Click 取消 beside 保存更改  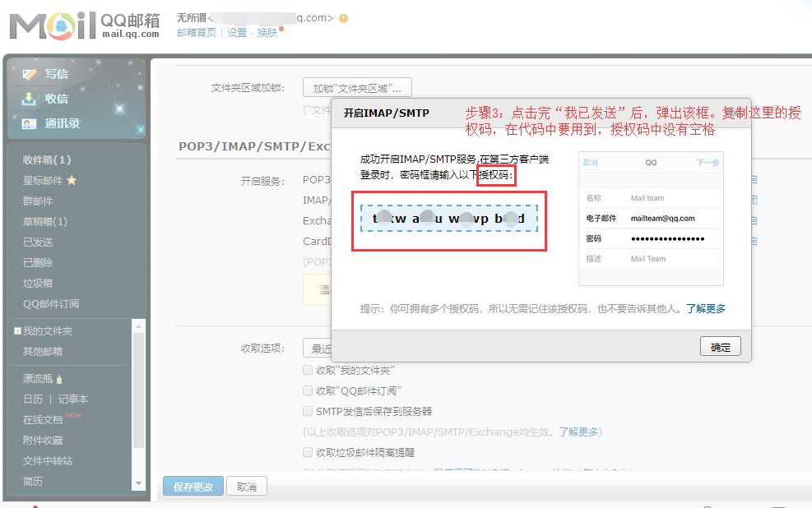tap(247, 487)
